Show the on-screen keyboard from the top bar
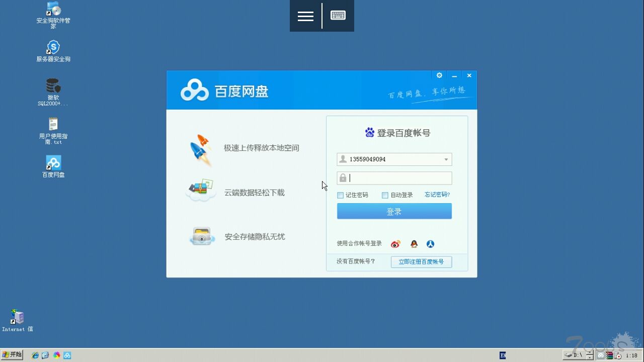This screenshot has height=362, width=644. point(338,16)
